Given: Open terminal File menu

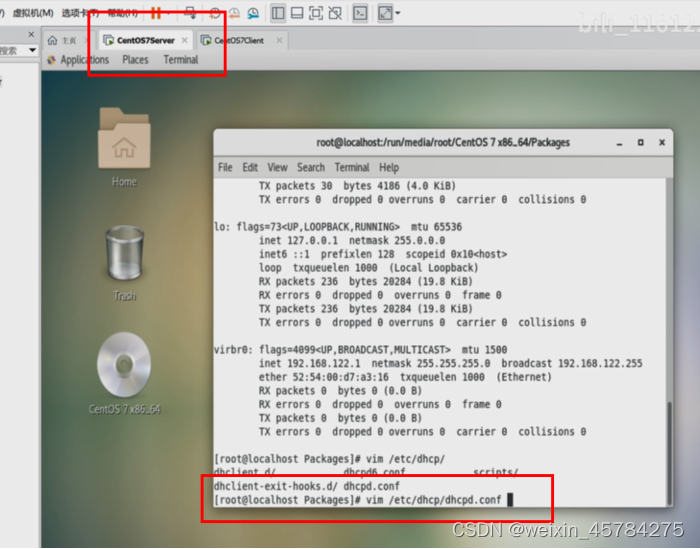Looking at the screenshot, I should pos(225,167).
